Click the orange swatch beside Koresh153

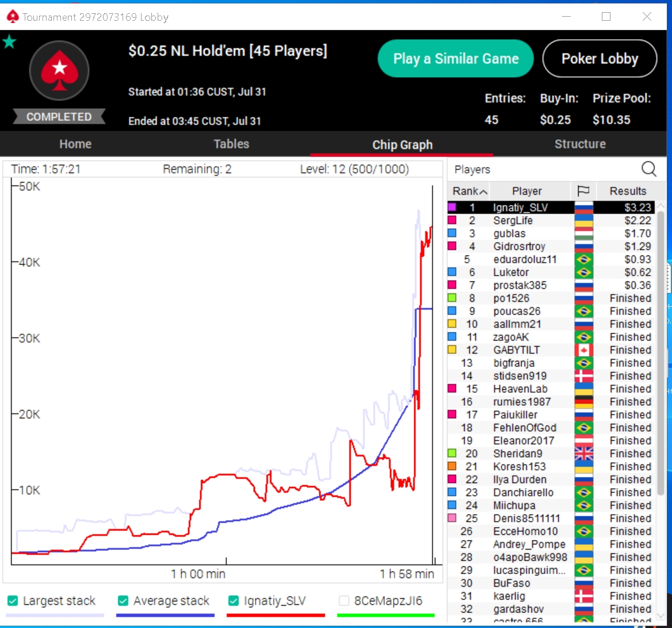pos(452,466)
